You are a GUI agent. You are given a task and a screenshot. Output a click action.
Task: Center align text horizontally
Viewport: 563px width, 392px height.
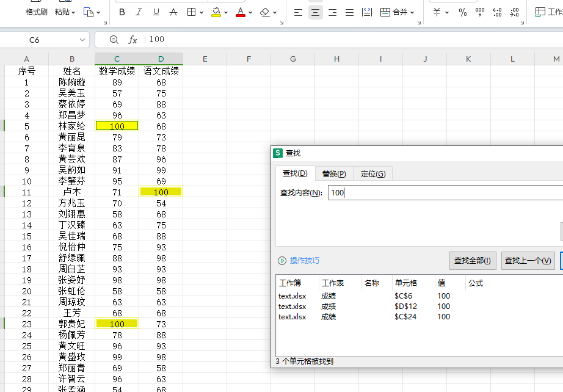coord(315,13)
